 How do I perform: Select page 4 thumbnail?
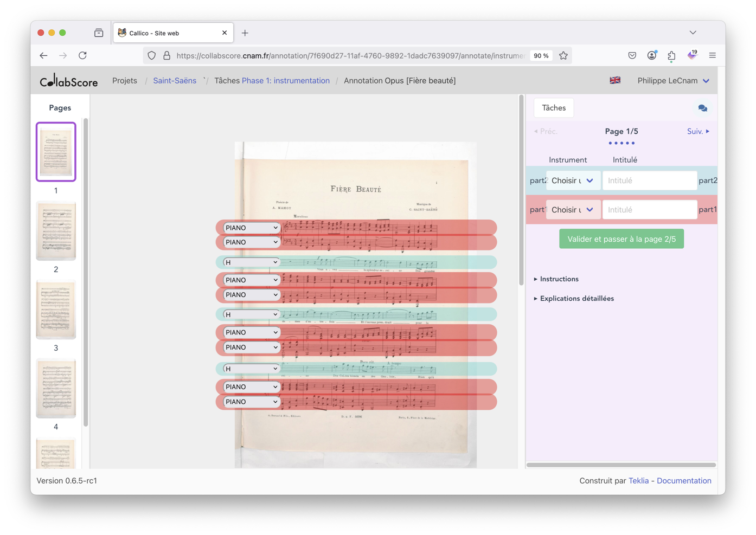56,388
